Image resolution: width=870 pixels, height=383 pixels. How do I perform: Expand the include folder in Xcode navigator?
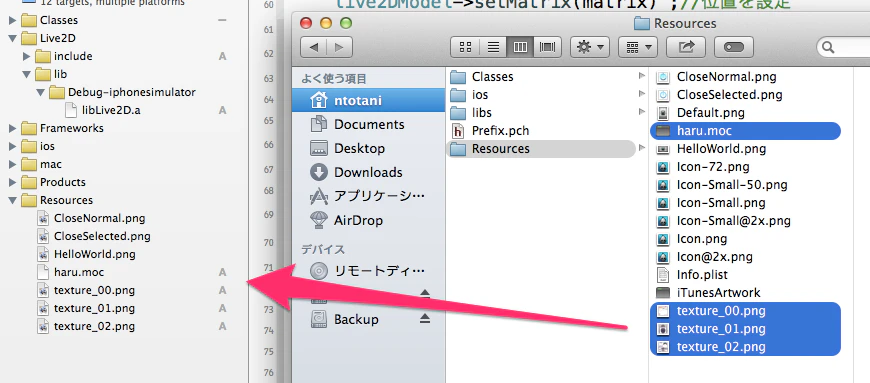[26, 56]
